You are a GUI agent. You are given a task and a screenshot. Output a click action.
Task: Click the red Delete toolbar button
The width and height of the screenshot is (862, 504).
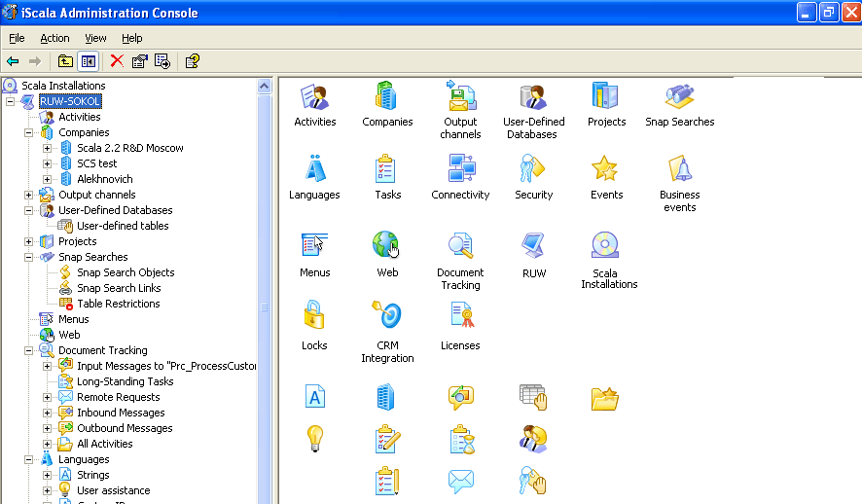point(117,61)
